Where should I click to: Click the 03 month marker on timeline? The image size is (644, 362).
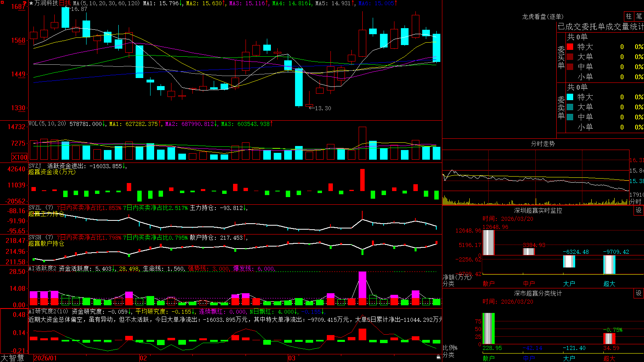pos(292,358)
